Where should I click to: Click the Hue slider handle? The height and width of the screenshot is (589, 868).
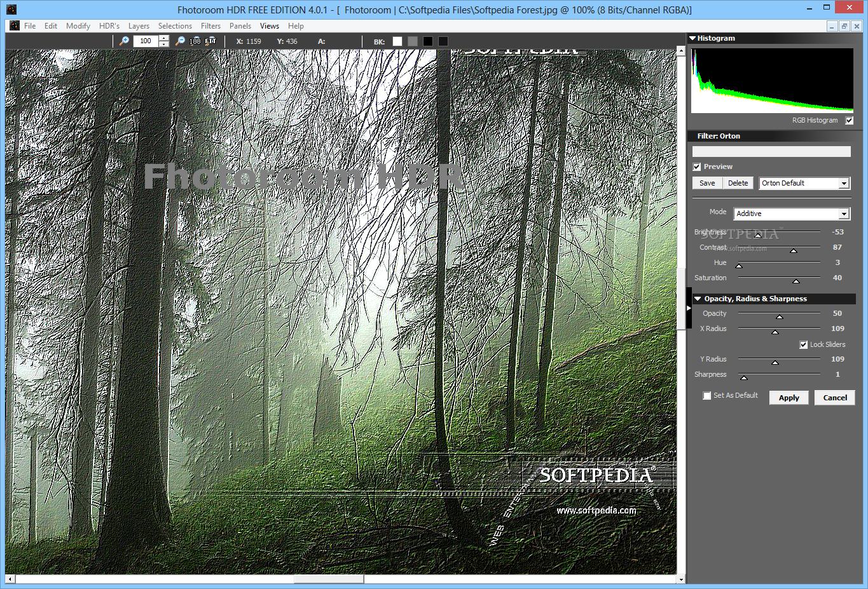coord(739,266)
